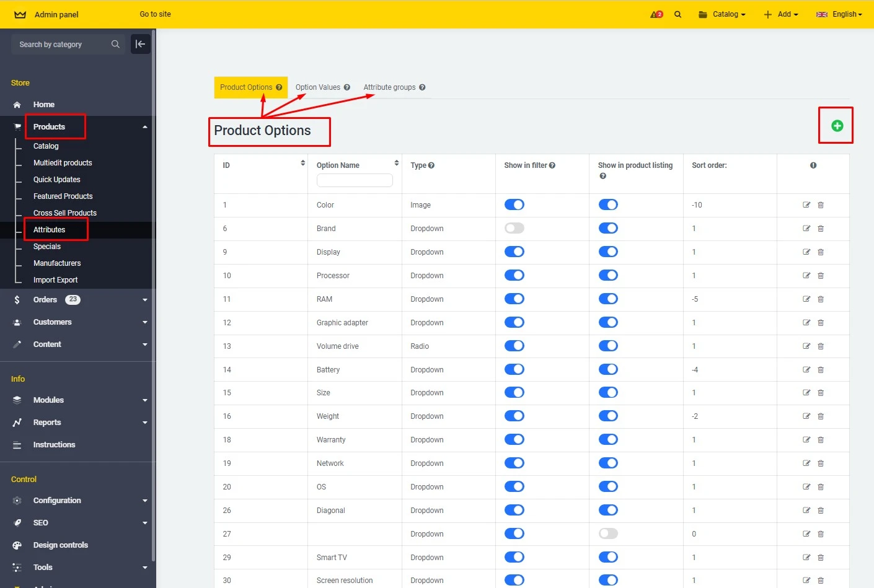Switch to the Attribute groups tab
Viewport: 874px width, 588px height.
click(389, 87)
